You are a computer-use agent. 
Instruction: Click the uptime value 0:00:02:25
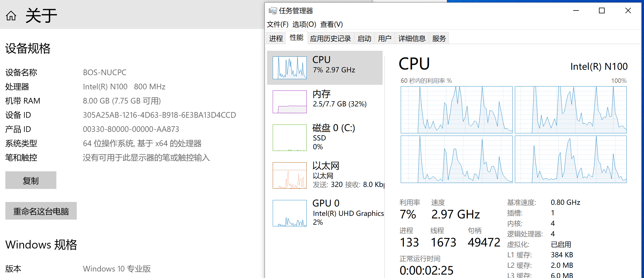click(x=427, y=270)
